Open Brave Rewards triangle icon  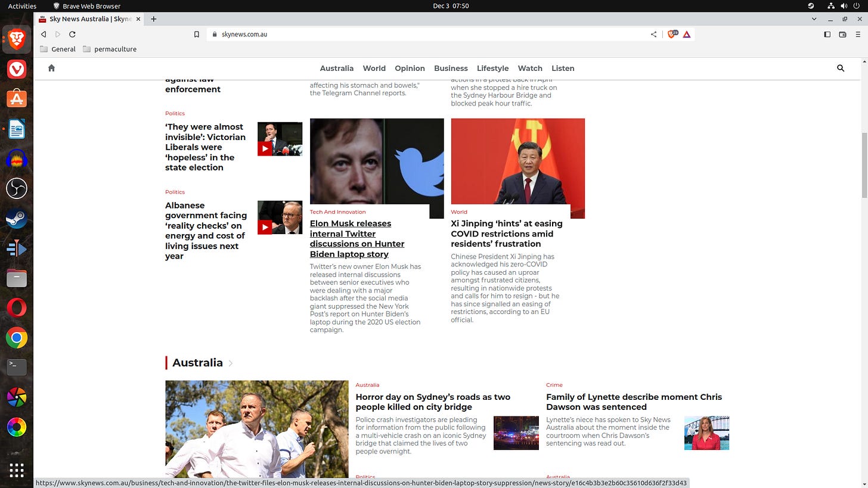[x=687, y=35]
